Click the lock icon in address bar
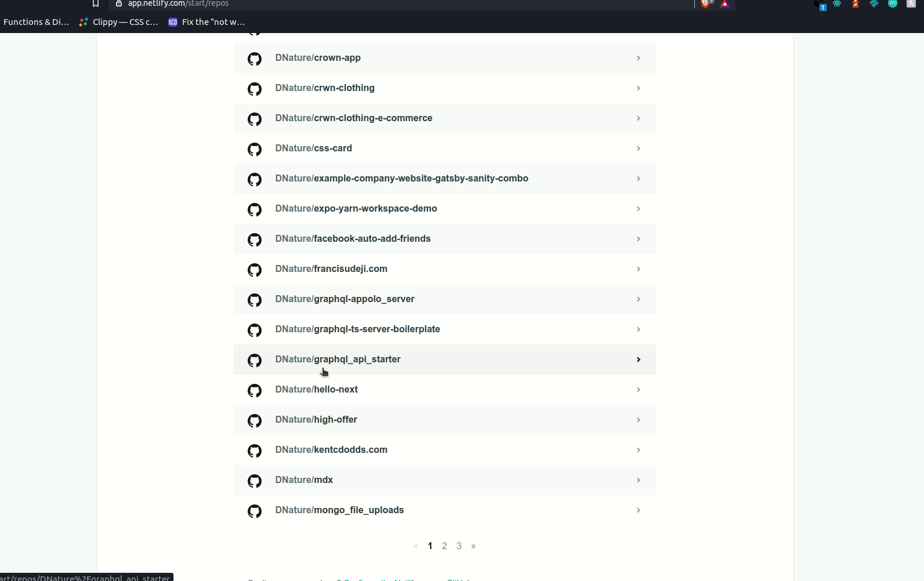924x581 pixels. [118, 3]
